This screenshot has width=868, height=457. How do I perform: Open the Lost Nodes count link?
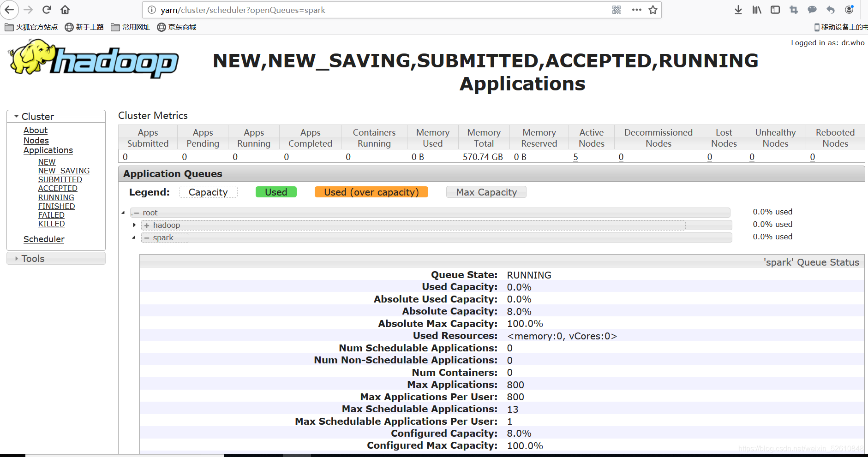[x=710, y=157]
